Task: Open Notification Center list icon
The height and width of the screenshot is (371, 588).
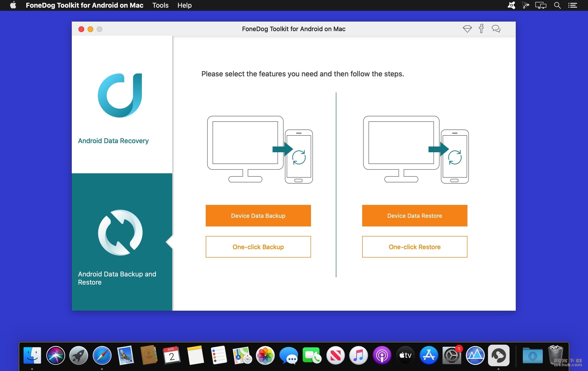Action: click(572, 5)
